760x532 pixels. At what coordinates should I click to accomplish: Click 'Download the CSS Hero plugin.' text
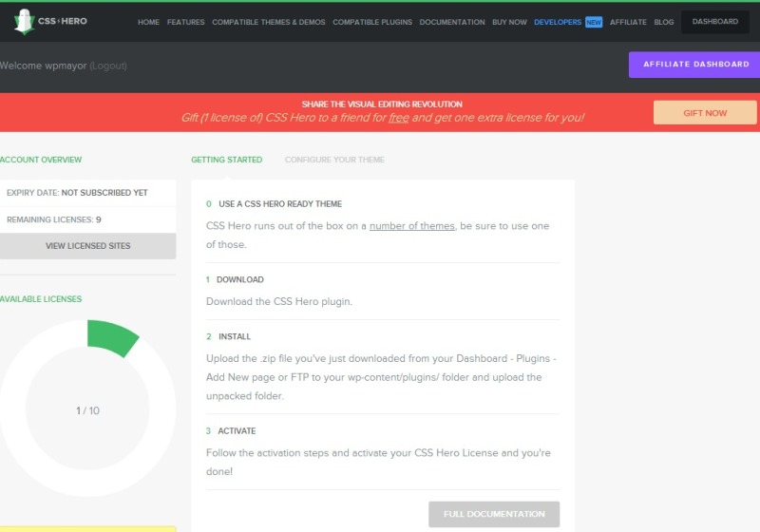tap(279, 301)
